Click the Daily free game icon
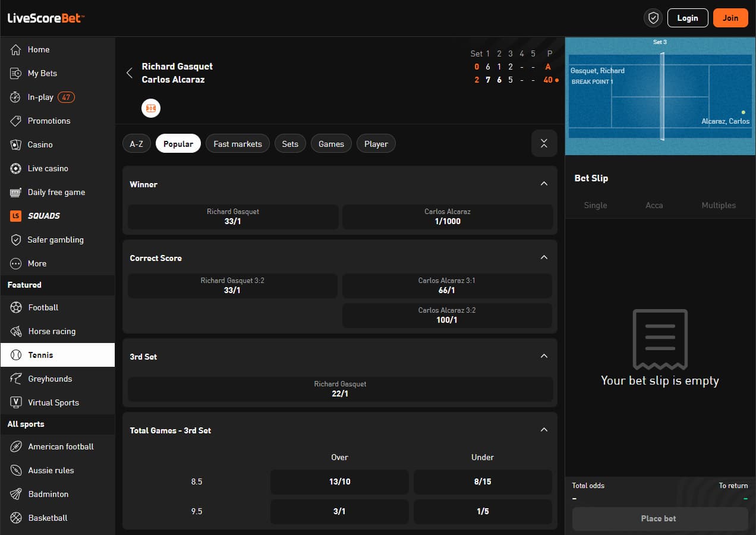The width and height of the screenshot is (756, 535). click(x=16, y=192)
